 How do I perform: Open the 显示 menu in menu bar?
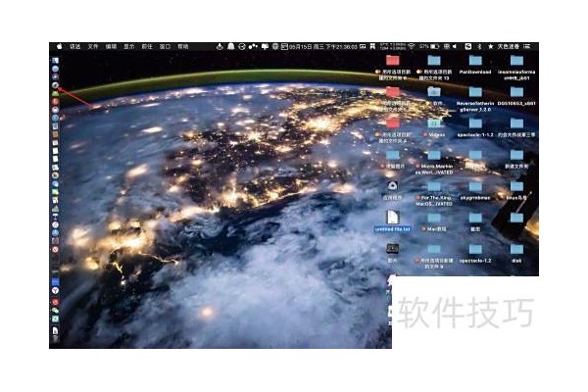point(129,46)
